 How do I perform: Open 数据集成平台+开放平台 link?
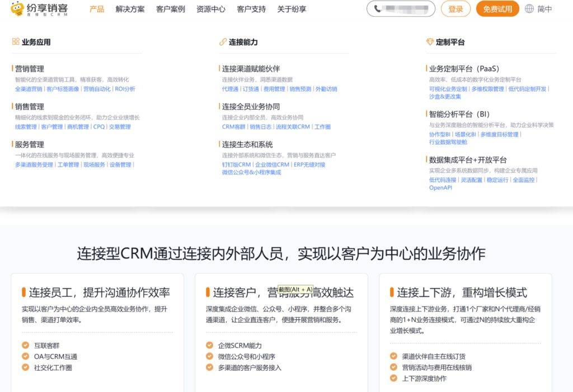click(468, 159)
